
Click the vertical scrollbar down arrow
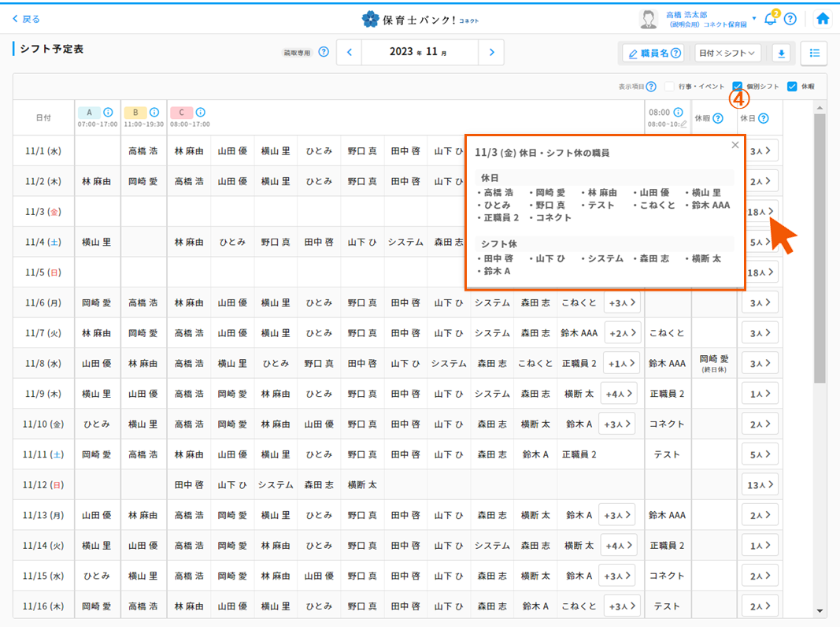(820, 610)
